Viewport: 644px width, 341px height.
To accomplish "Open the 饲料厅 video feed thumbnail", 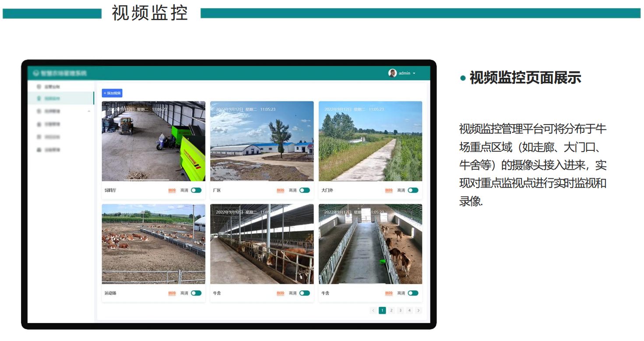I will click(154, 141).
